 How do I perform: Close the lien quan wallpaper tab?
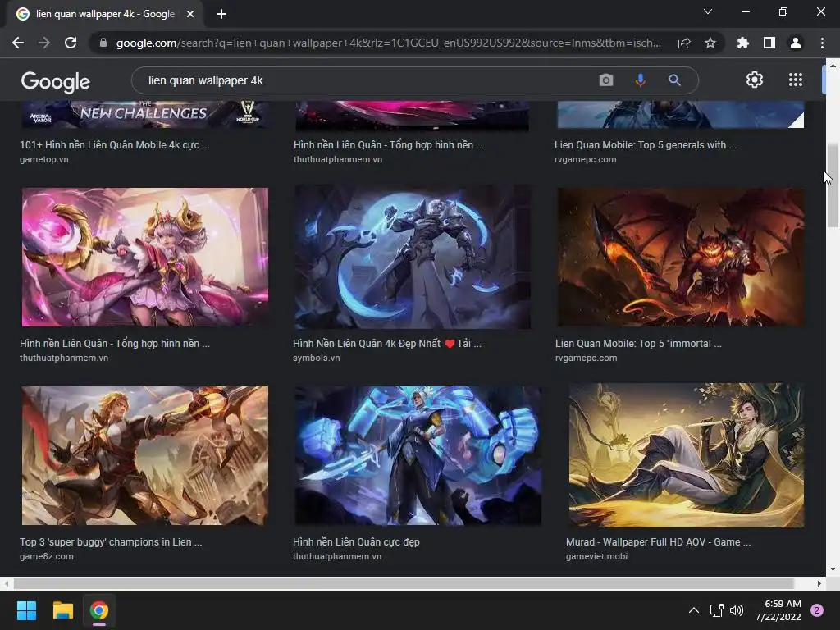[190, 14]
